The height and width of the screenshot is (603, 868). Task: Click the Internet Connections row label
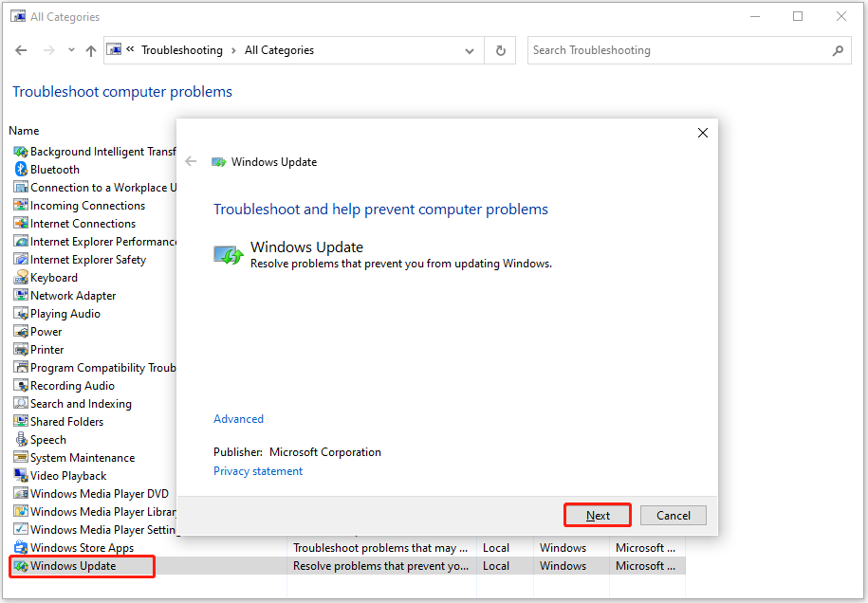[x=83, y=224]
